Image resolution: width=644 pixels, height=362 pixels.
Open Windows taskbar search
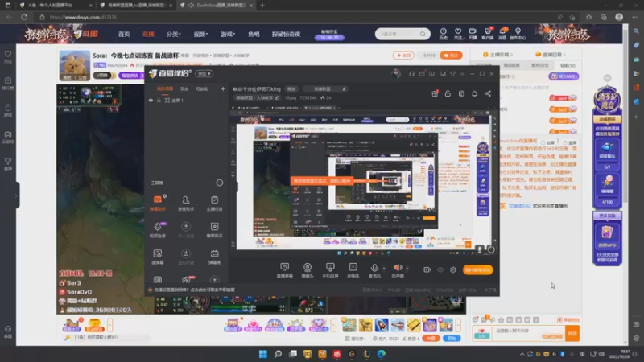pyautogui.click(x=278, y=354)
